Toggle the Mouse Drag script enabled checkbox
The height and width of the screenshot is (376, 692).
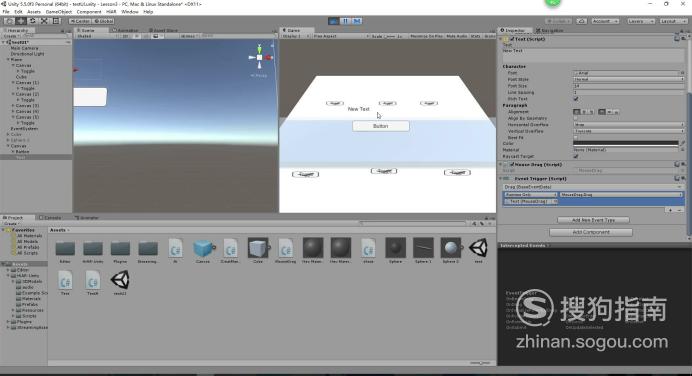pyautogui.click(x=512, y=164)
